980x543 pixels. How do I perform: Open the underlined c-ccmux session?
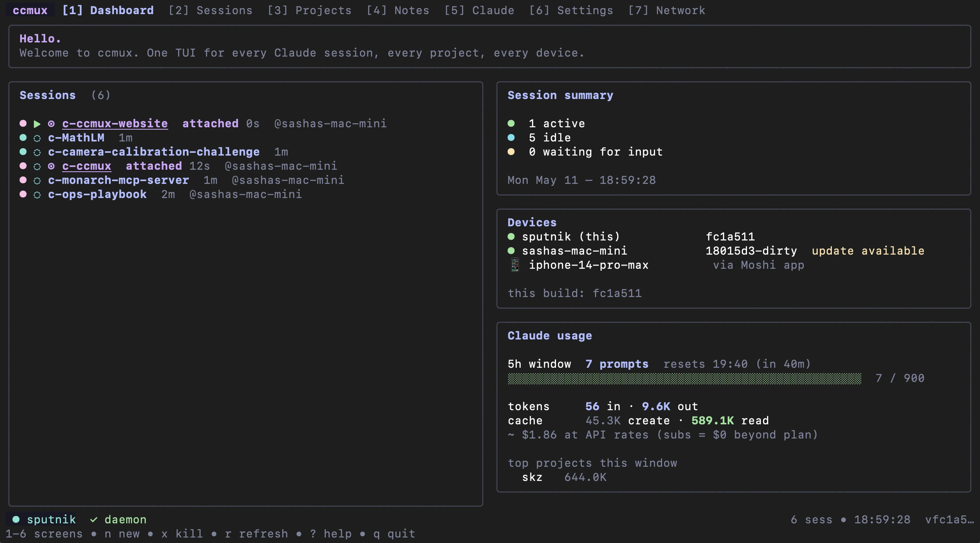[x=87, y=166]
